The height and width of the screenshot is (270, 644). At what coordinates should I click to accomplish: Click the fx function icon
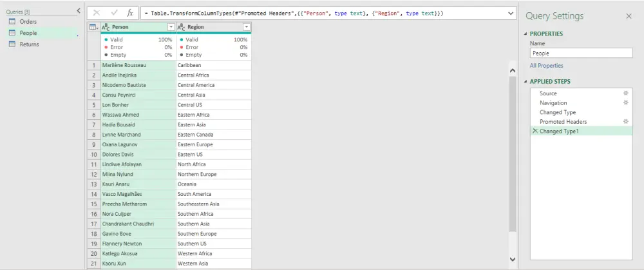(130, 13)
